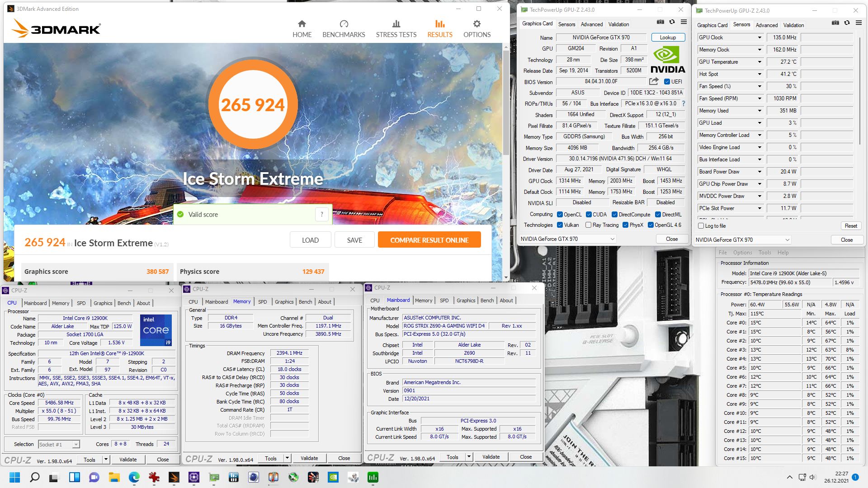The image size is (868, 488).
Task: Click the red splat taskbar icon
Action: coord(154,477)
